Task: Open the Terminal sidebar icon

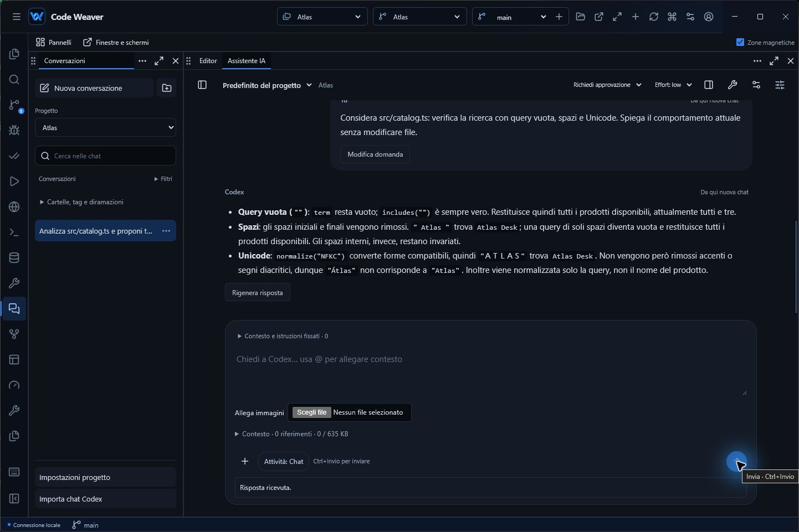Action: (x=14, y=232)
